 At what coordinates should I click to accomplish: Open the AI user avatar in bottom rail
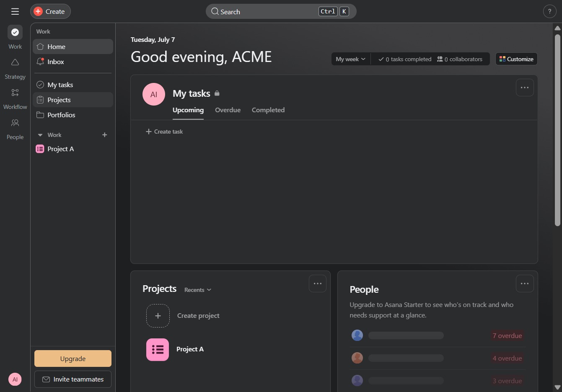point(15,379)
